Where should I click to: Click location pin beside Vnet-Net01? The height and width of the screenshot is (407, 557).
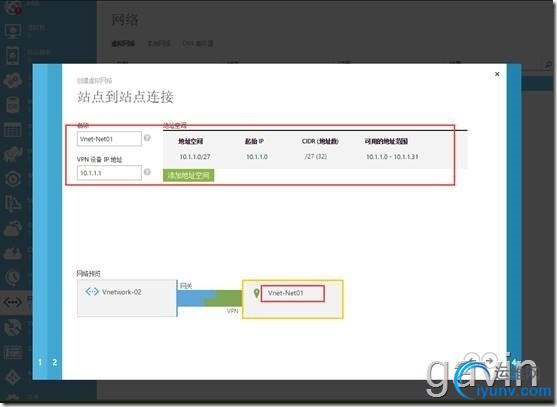[256, 293]
